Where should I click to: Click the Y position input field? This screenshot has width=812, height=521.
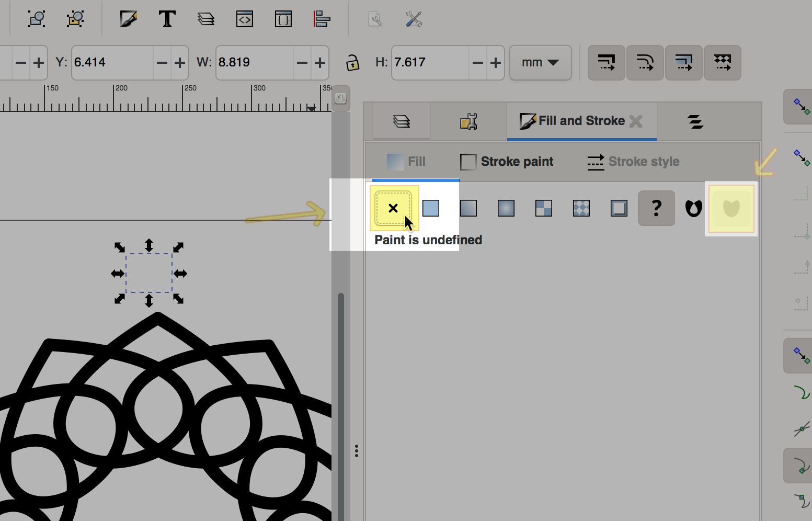(x=112, y=63)
